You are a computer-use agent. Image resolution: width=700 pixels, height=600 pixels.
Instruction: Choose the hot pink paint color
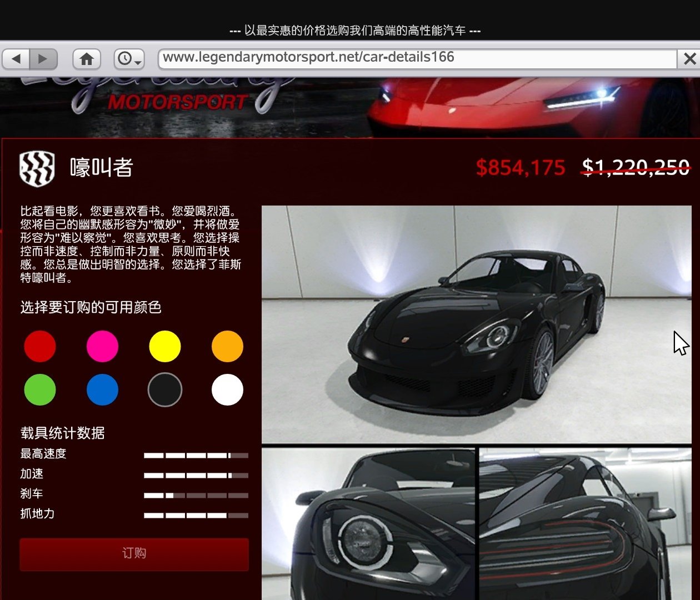click(102, 346)
